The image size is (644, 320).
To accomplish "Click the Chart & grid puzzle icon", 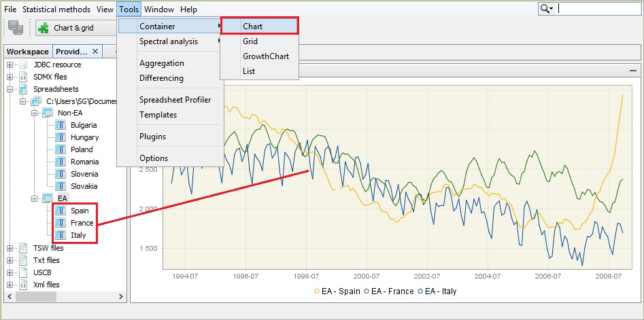I will click(44, 28).
